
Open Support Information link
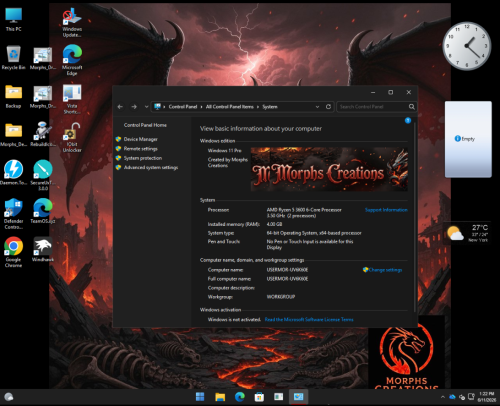click(x=386, y=210)
